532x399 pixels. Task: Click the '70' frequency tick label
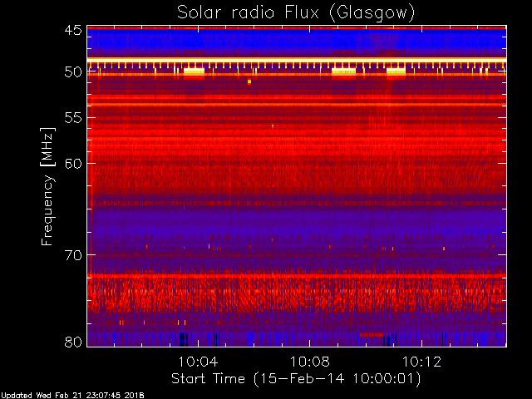(x=73, y=255)
